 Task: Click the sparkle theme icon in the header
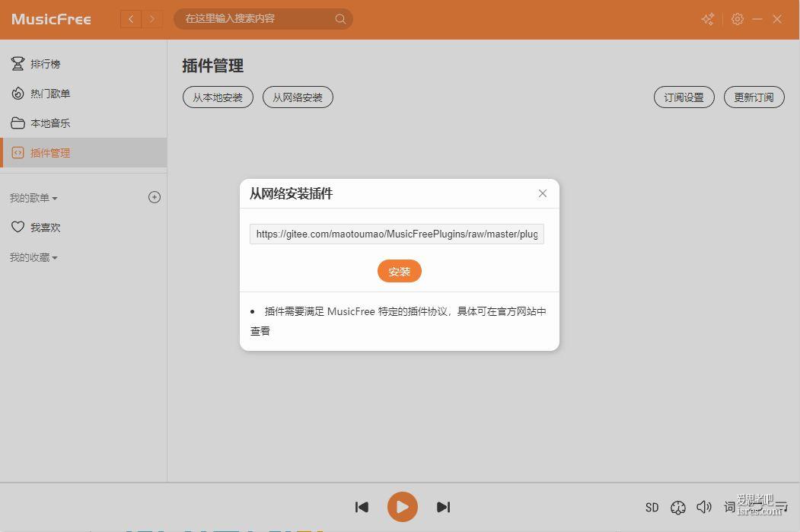pyautogui.click(x=708, y=19)
